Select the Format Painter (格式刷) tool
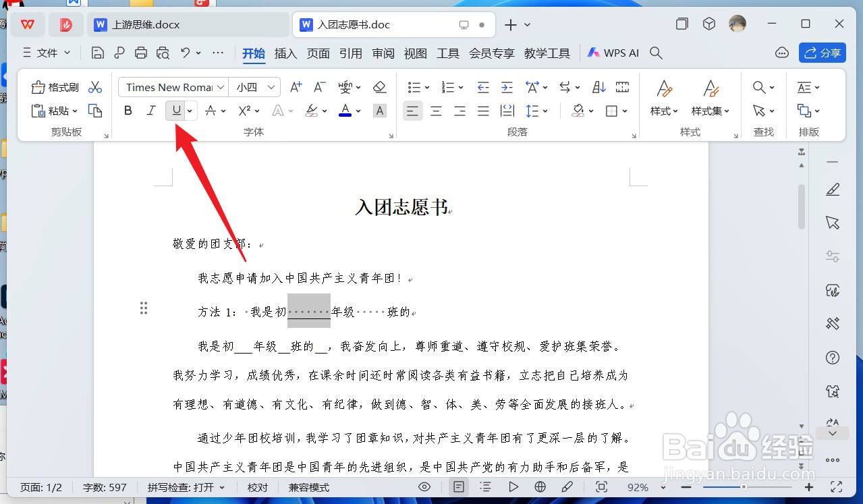The image size is (863, 504). tap(54, 86)
